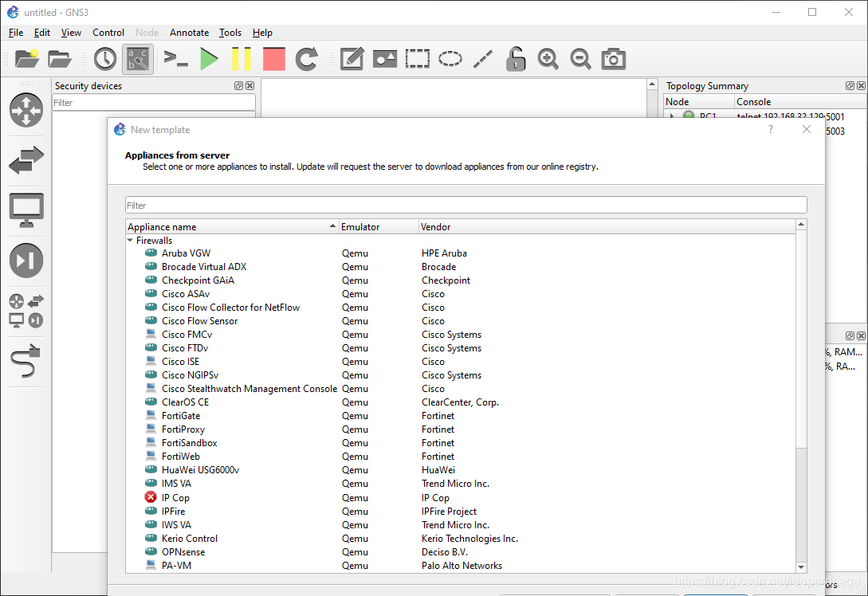Image resolution: width=868 pixels, height=596 pixels.
Task: Click the New blank project icon
Action: (x=26, y=59)
